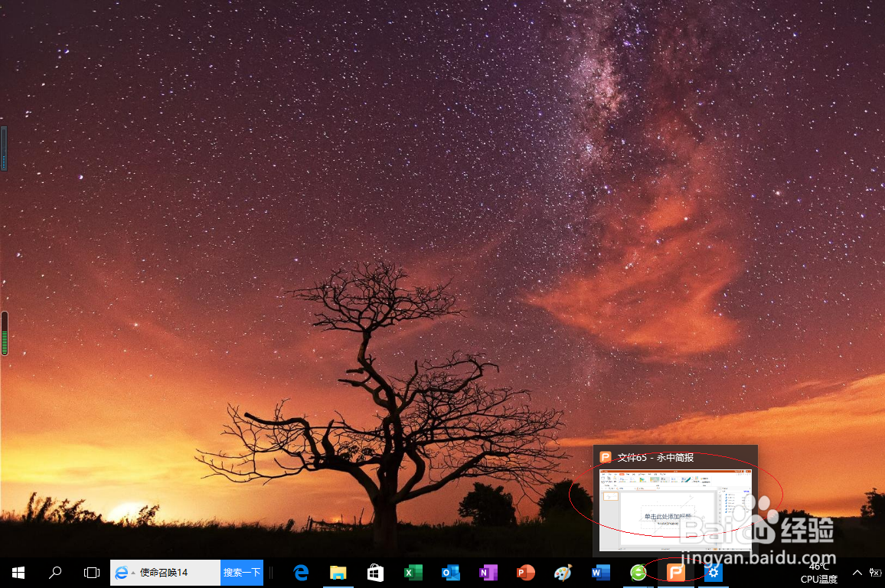Open taskbar search magnifier
This screenshot has height=588, width=885.
(55, 573)
